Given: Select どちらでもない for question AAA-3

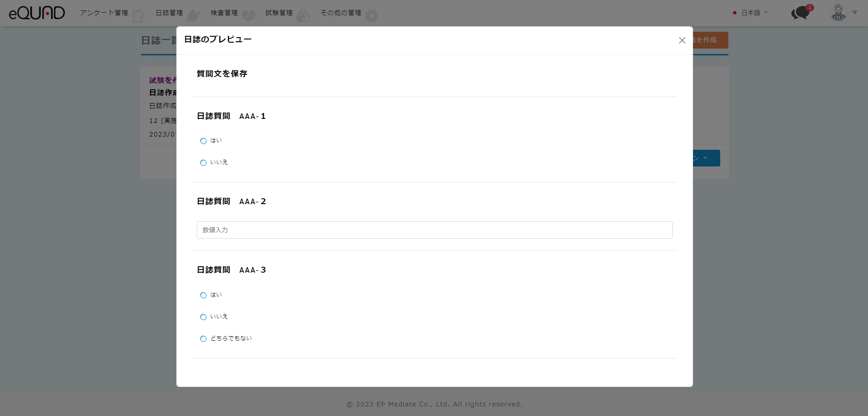Looking at the screenshot, I should (x=204, y=339).
